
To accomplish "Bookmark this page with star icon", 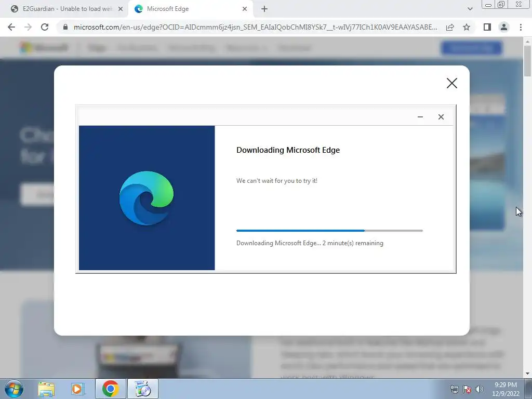I will [467, 27].
